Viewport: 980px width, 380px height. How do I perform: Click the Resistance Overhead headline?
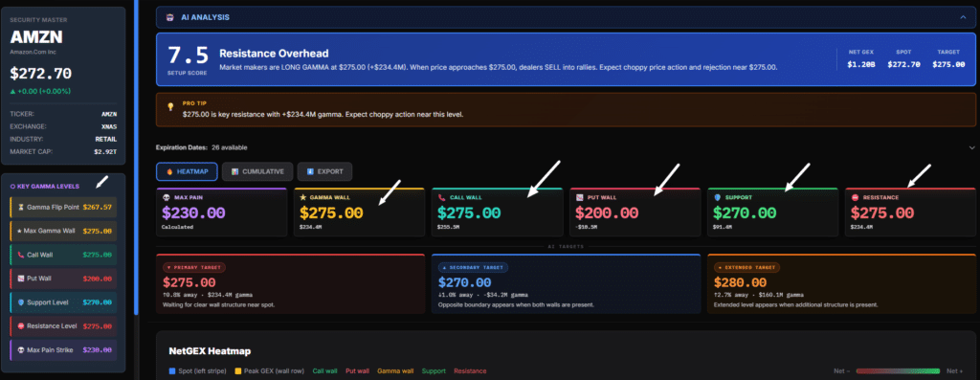pos(274,54)
